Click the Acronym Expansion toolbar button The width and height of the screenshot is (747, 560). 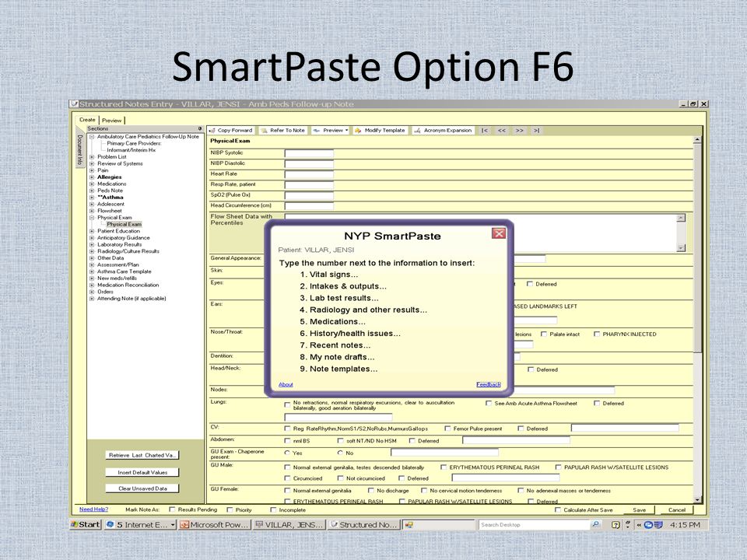443,131
